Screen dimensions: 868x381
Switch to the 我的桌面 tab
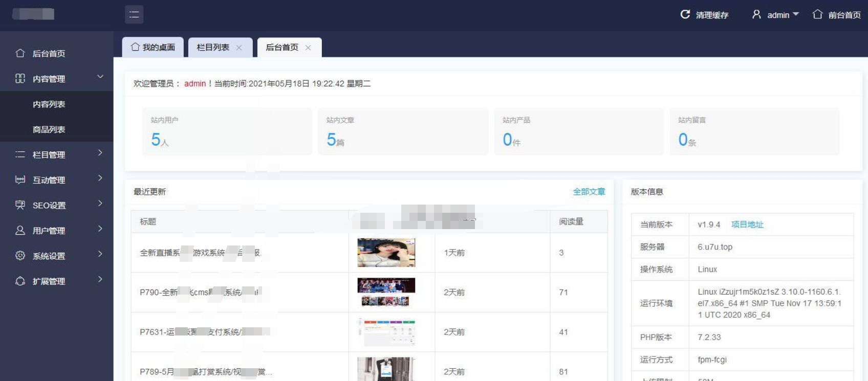153,47
